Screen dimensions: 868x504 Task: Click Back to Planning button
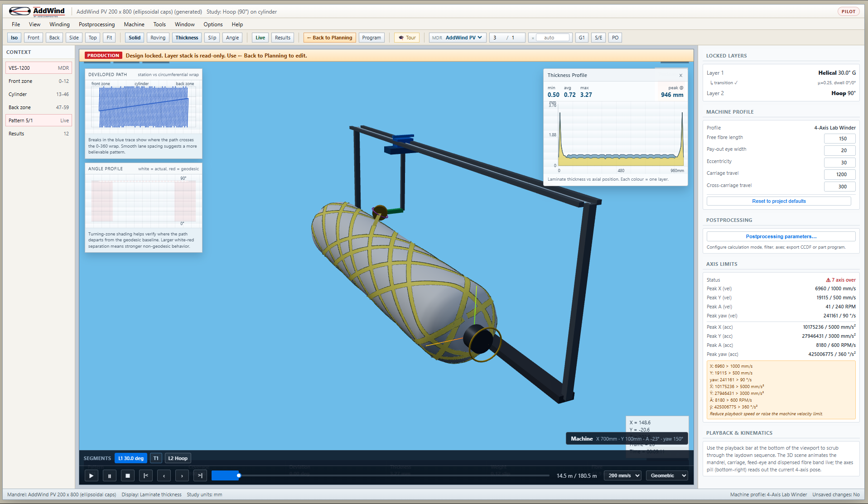(x=330, y=38)
